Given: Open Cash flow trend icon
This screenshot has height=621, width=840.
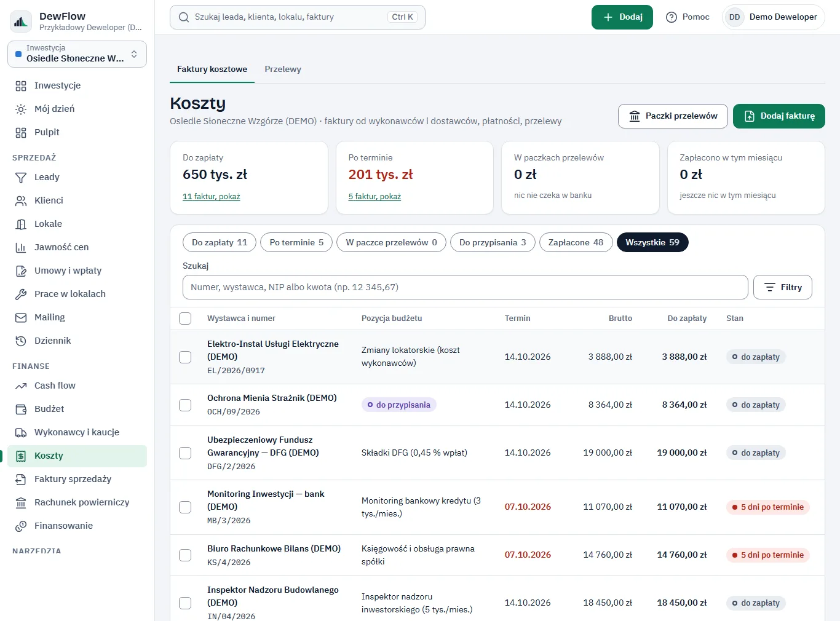Looking at the screenshot, I should tap(21, 386).
